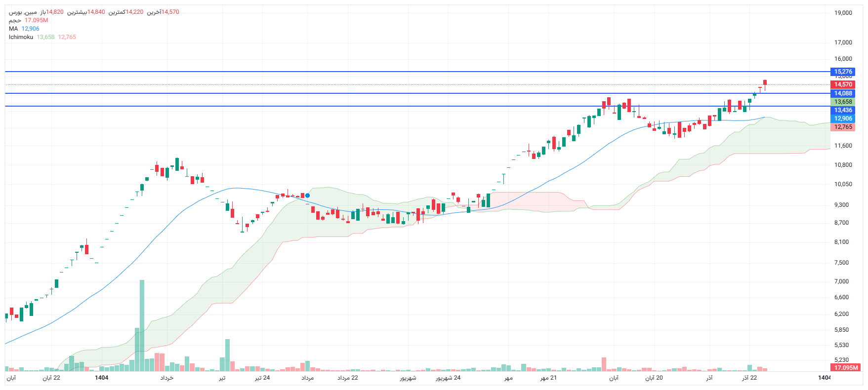Click the blue 13,436 price line label
Viewport: 868px width, 390px height.
(843, 110)
